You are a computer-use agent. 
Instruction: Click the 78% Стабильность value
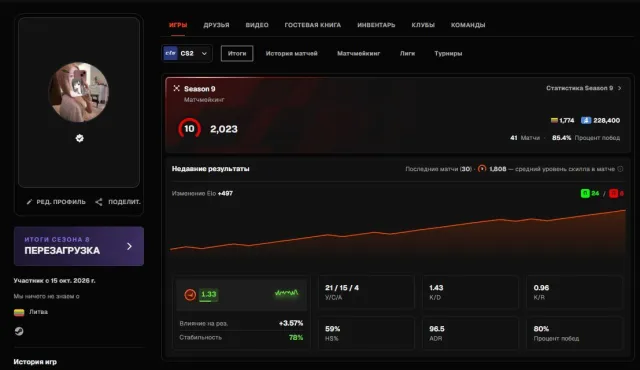(x=296, y=337)
